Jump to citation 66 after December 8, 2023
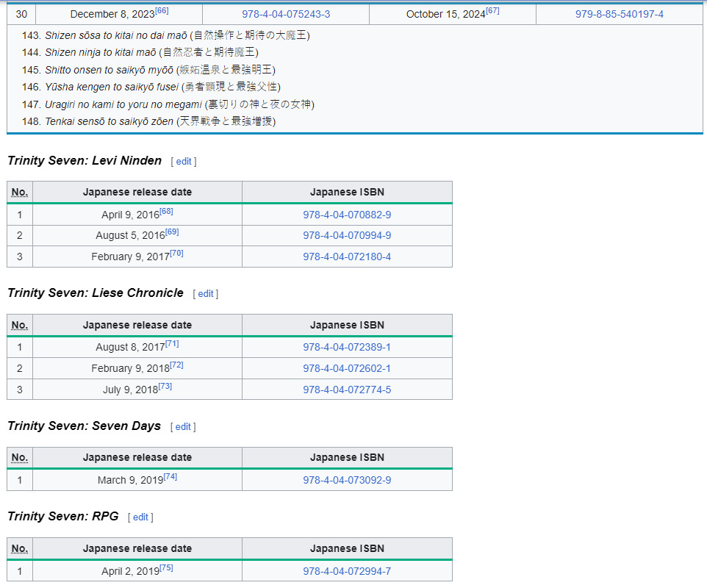This screenshot has height=588, width=707. tap(162, 10)
